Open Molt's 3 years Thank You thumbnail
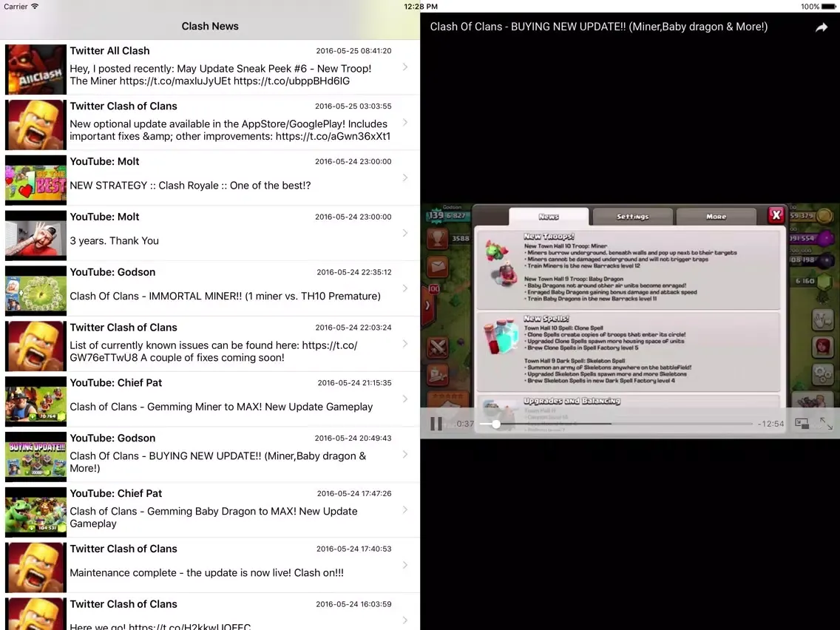This screenshot has height=630, width=840. pos(36,235)
